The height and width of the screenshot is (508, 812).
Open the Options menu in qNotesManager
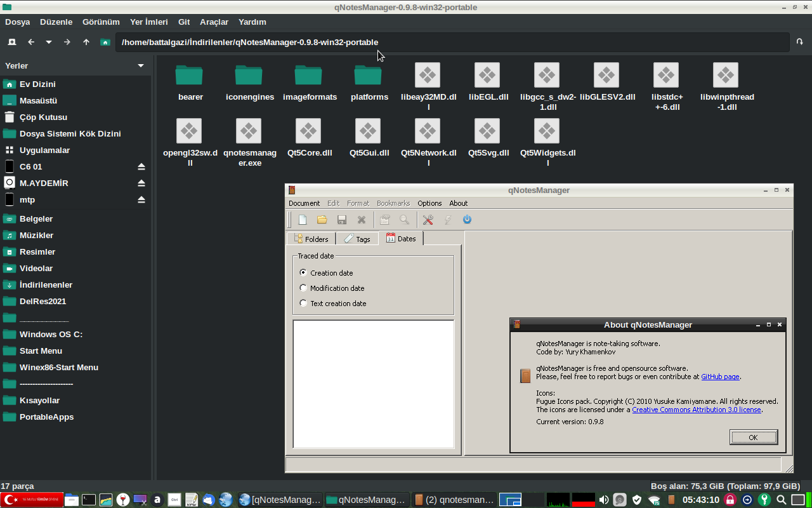pos(429,203)
